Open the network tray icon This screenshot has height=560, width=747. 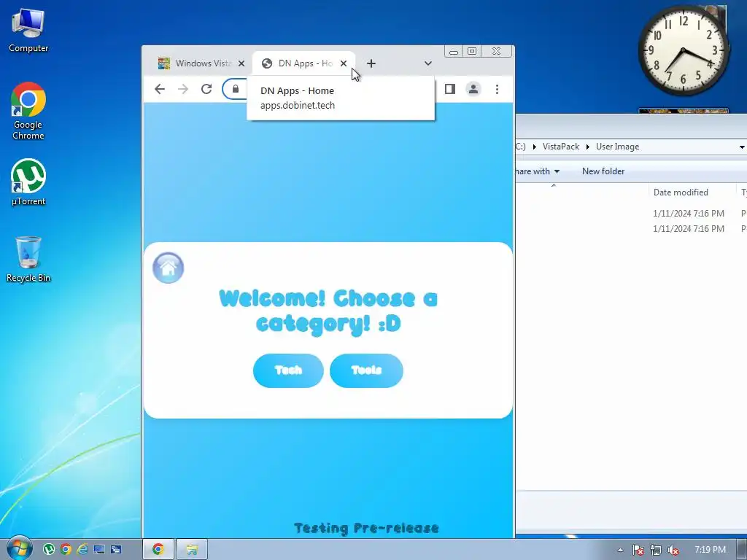tap(656, 550)
